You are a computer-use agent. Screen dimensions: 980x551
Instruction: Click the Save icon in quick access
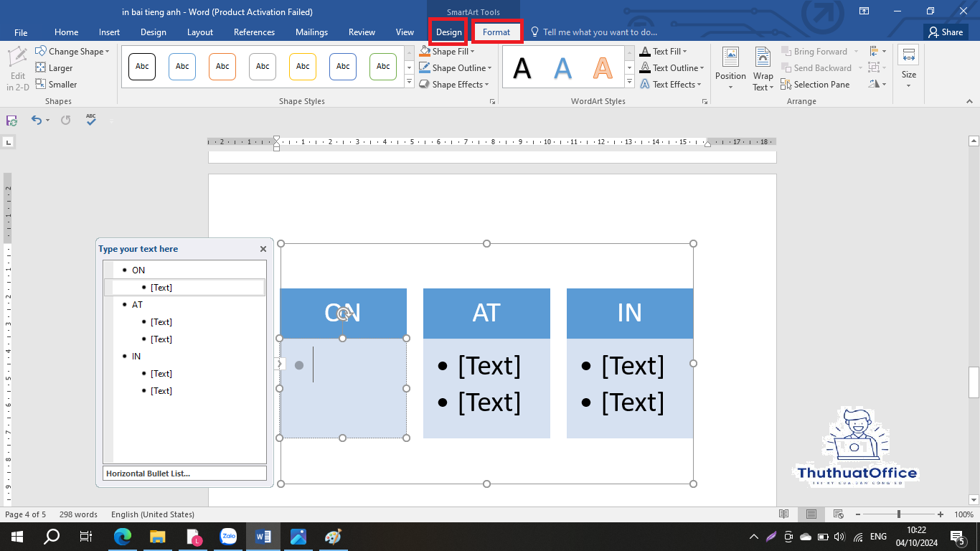pyautogui.click(x=12, y=121)
